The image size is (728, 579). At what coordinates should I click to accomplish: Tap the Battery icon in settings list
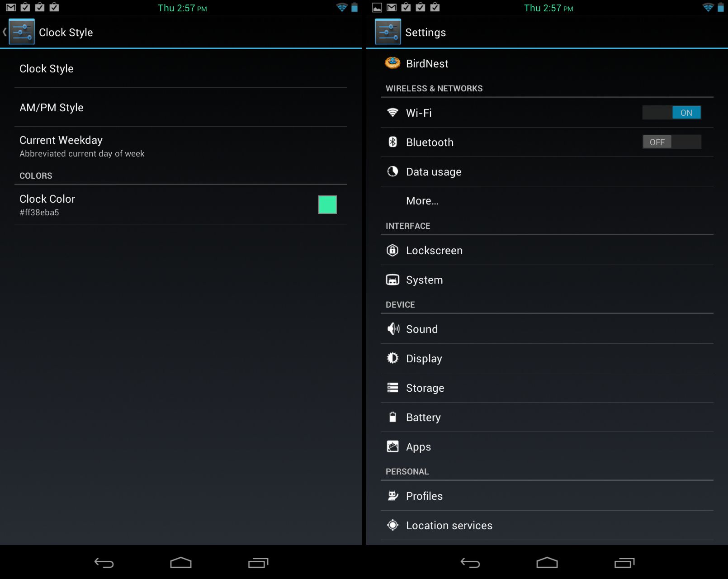(x=392, y=417)
